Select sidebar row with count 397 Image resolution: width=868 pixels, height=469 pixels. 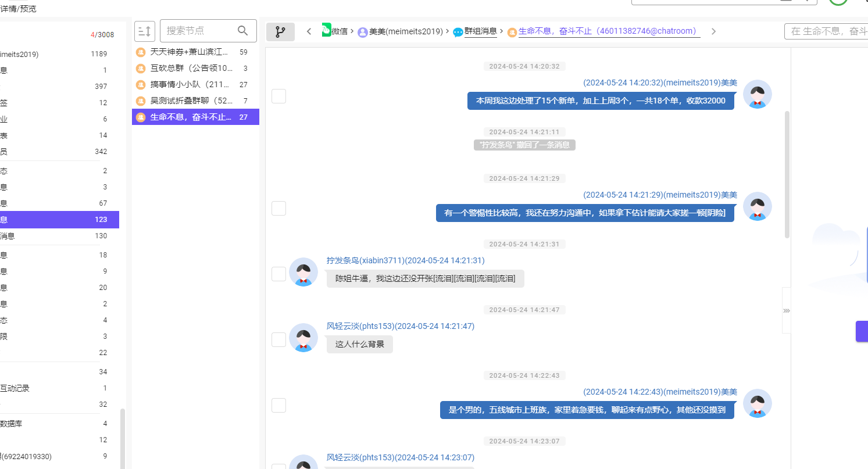pos(59,87)
